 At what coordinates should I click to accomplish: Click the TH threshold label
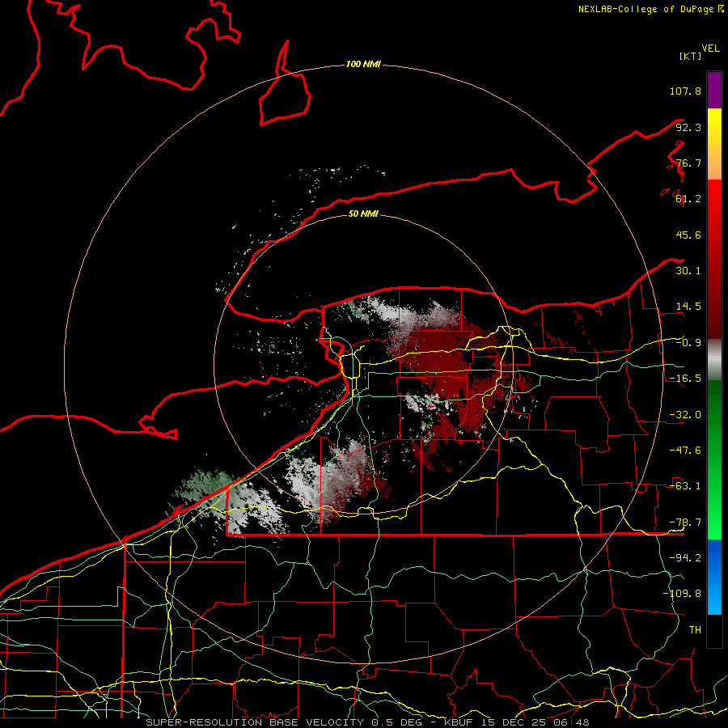pyautogui.click(x=695, y=630)
